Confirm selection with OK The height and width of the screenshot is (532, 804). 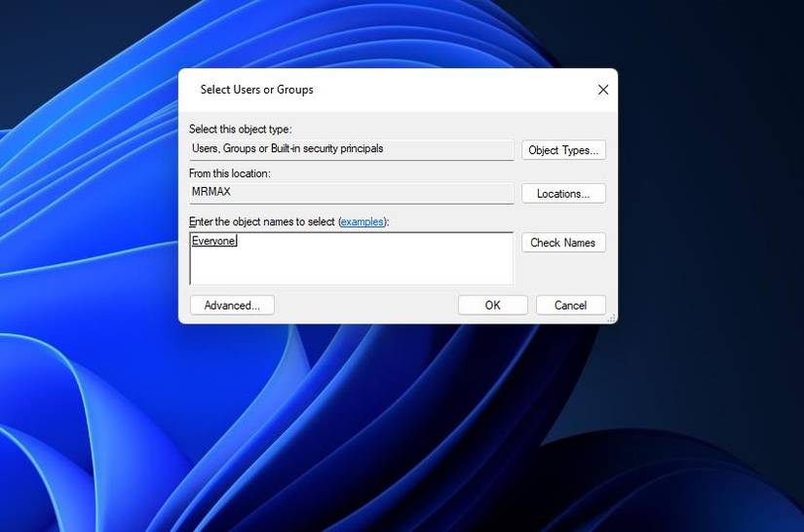pos(493,306)
